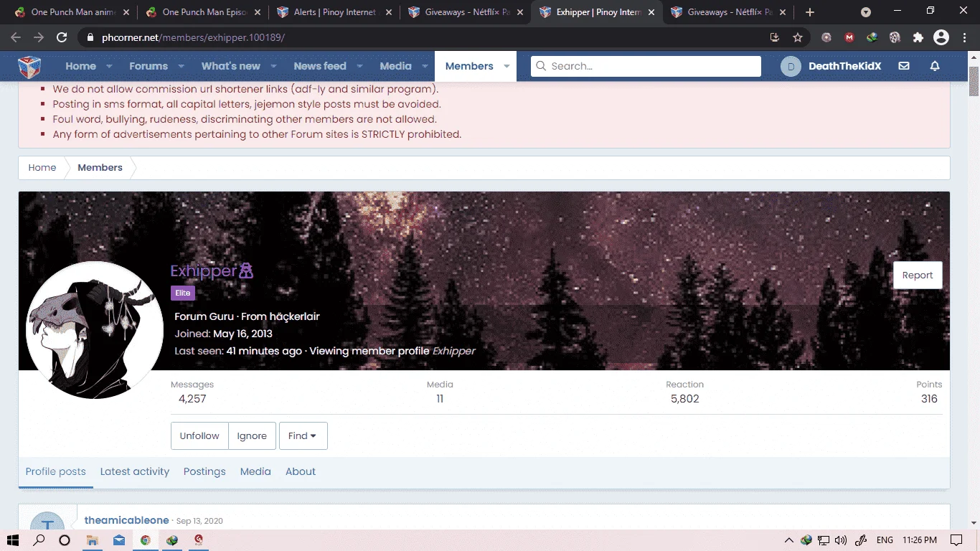Expand the What's new menu arrow

click(x=274, y=66)
